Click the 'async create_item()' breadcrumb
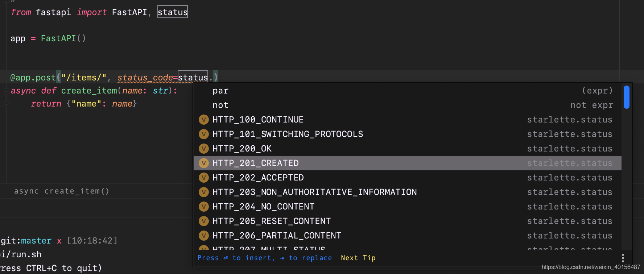This screenshot has height=274, width=644. point(62,191)
